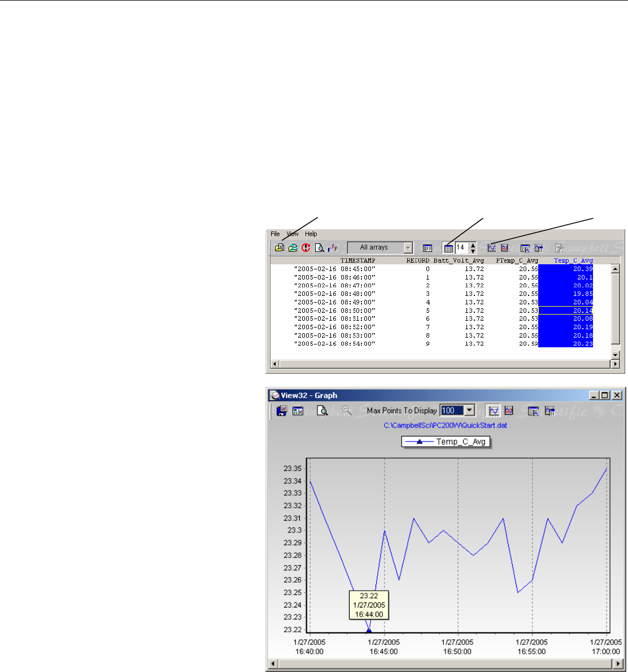Open the Help menu

coord(311,234)
